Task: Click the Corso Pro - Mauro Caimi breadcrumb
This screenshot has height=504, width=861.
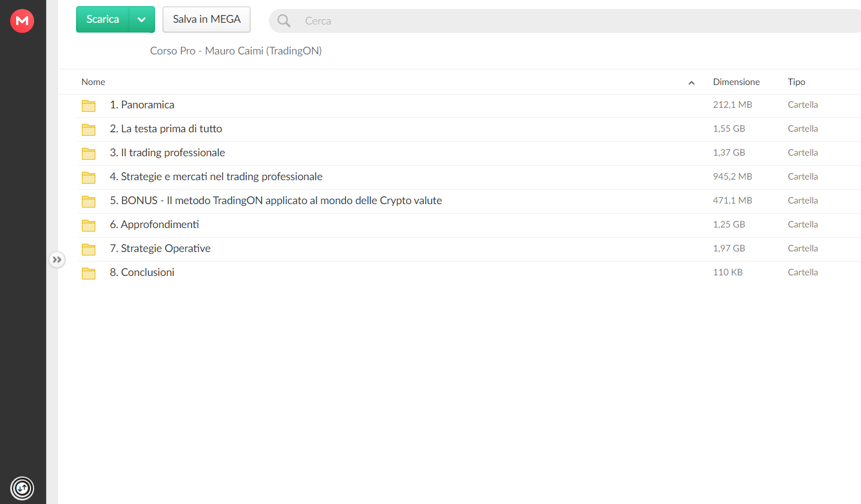Action: tap(236, 51)
